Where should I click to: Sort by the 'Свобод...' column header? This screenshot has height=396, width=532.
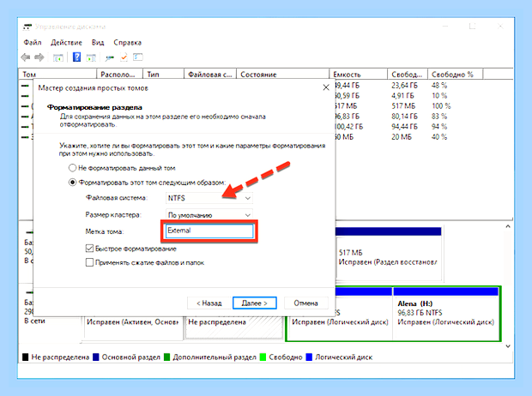408,75
